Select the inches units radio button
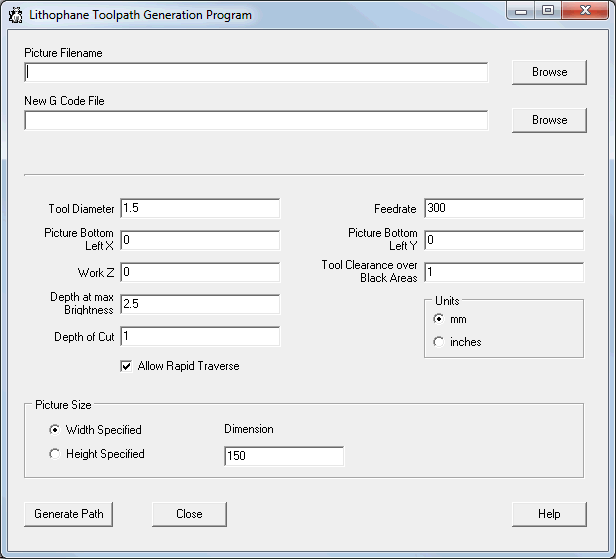 [x=438, y=342]
